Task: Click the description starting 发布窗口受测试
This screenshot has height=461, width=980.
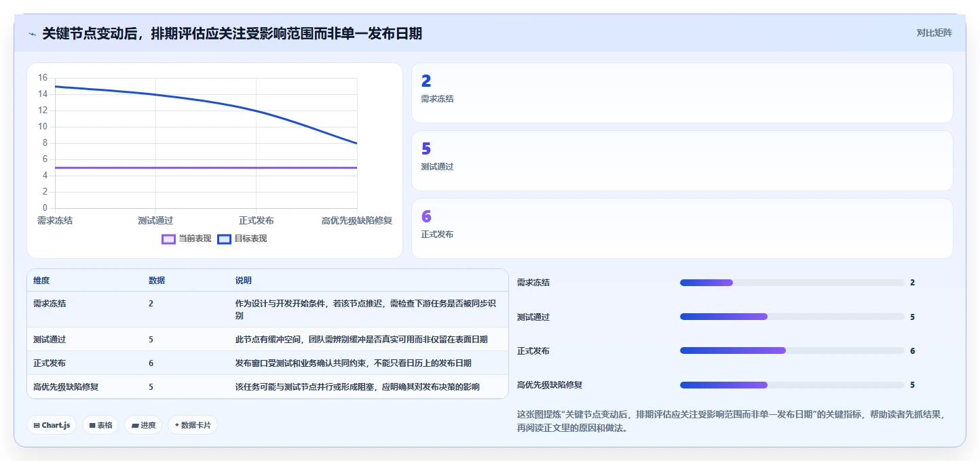Action: (354, 363)
